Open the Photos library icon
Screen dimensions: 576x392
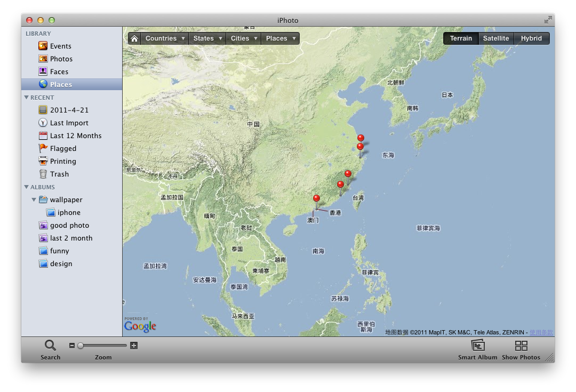click(43, 59)
